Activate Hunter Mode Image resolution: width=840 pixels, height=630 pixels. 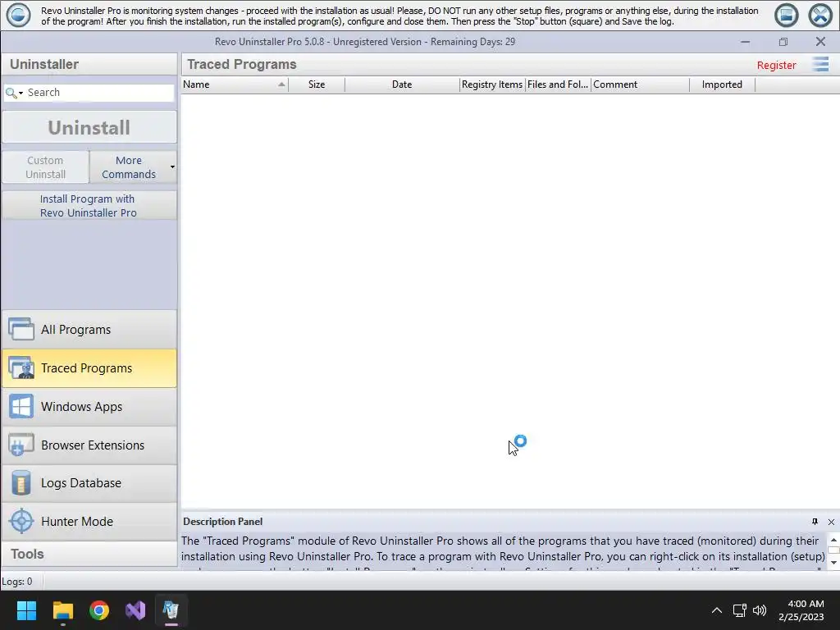pyautogui.click(x=89, y=521)
